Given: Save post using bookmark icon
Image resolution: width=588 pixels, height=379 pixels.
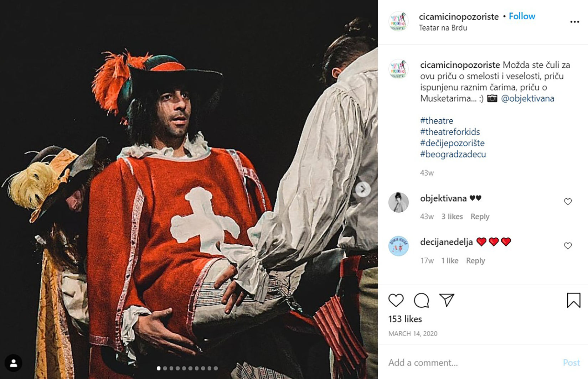Looking at the screenshot, I should coord(573,300).
